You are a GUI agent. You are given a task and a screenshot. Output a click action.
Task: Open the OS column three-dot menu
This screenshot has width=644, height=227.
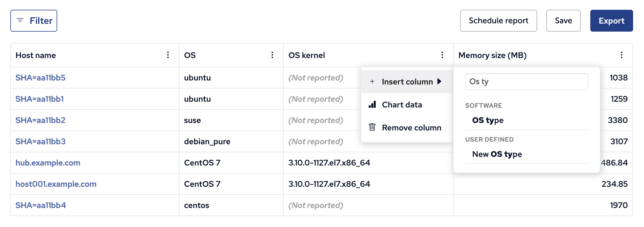[x=272, y=55]
